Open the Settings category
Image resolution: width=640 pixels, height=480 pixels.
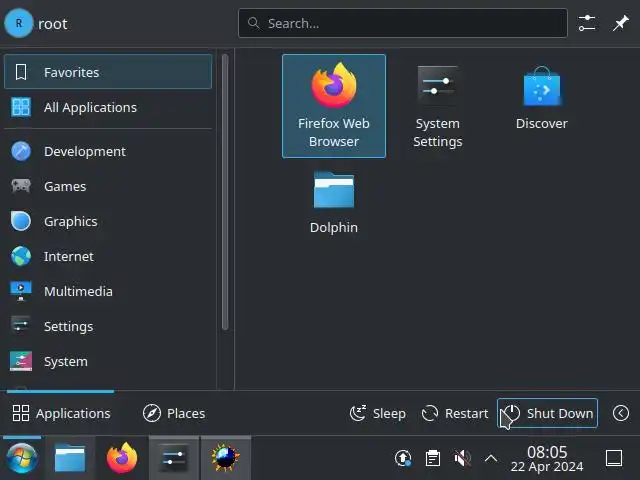coord(108,327)
